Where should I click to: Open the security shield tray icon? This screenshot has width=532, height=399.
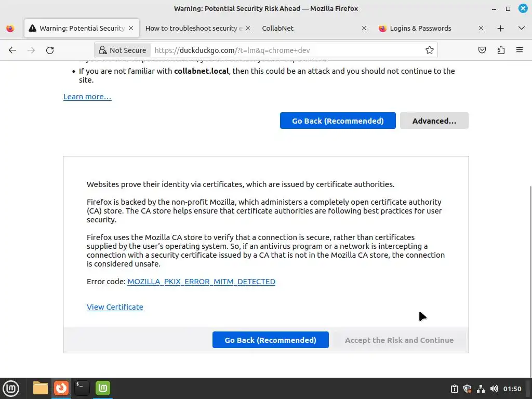(x=467, y=389)
